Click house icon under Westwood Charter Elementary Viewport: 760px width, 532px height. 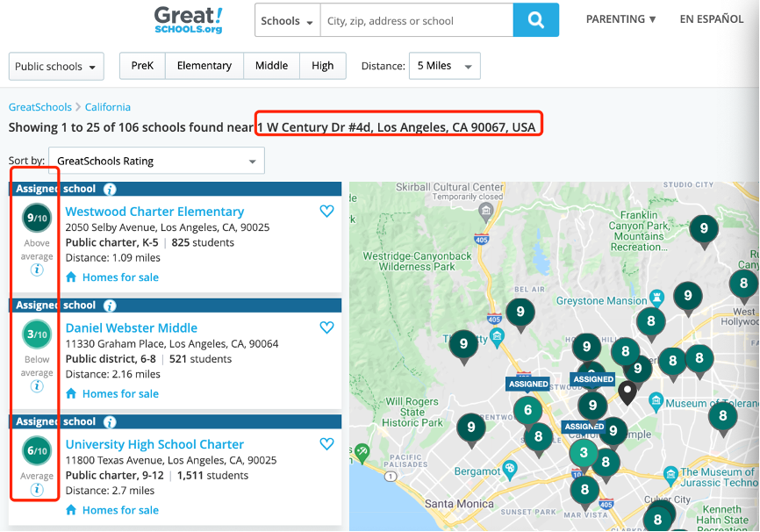tap(71, 277)
